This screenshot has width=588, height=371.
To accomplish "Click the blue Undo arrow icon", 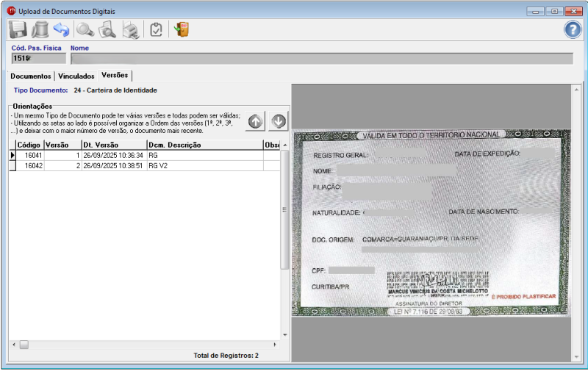I will pyautogui.click(x=62, y=29).
